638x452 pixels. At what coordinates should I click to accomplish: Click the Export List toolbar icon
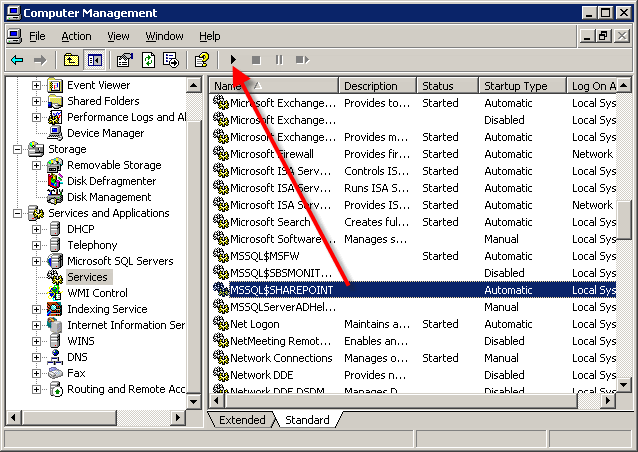click(171, 61)
